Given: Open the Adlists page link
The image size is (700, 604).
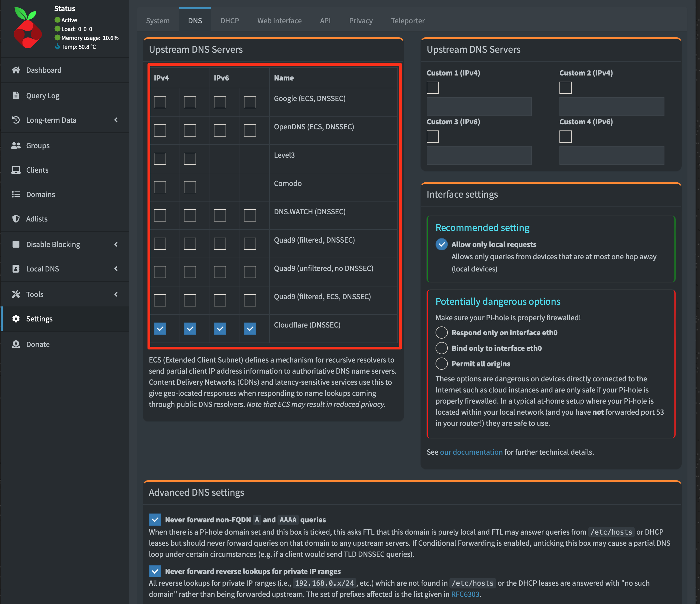Looking at the screenshot, I should point(37,218).
